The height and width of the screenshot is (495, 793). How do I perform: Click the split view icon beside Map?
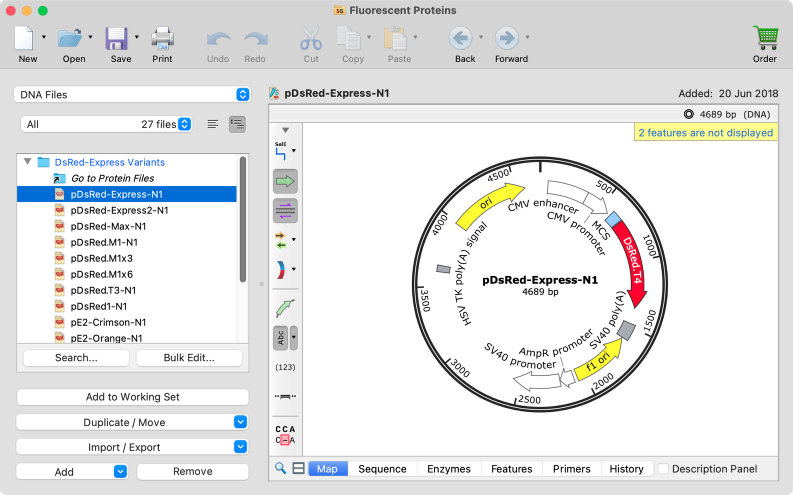(x=299, y=468)
